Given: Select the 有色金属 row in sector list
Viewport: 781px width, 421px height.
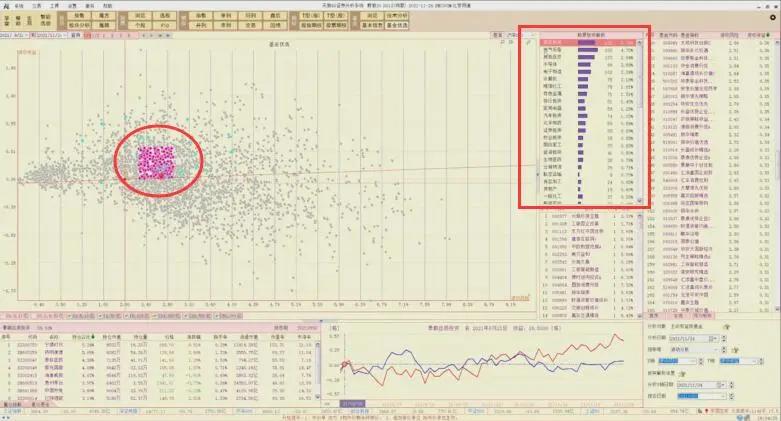Looking at the screenshot, I should pos(588,94).
